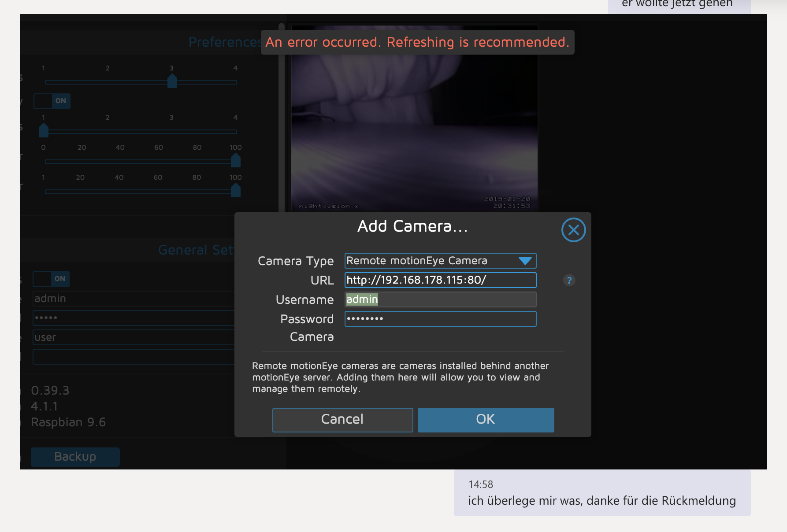Screen dimensions: 787x532
Task: Cancel the Add Camera dialog
Action: pos(342,419)
